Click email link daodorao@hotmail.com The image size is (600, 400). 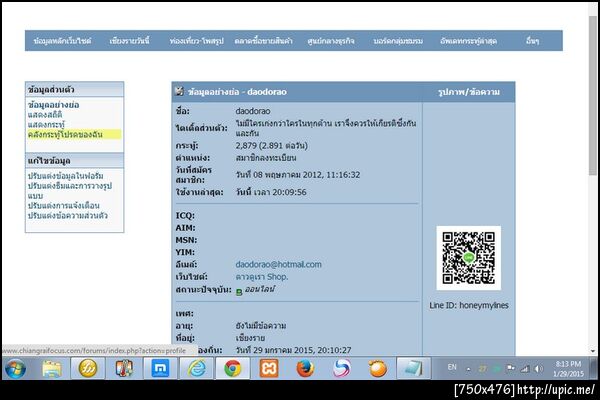point(279,264)
